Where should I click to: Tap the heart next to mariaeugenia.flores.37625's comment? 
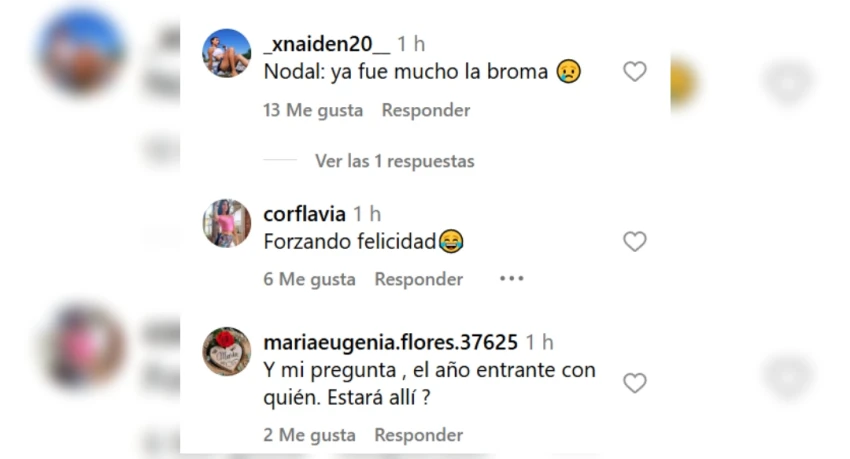coord(634,383)
